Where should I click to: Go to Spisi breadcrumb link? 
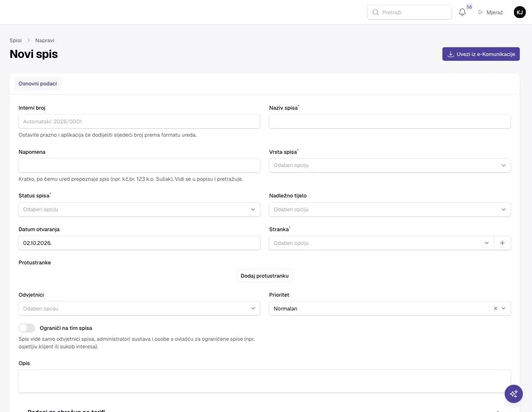(16, 40)
